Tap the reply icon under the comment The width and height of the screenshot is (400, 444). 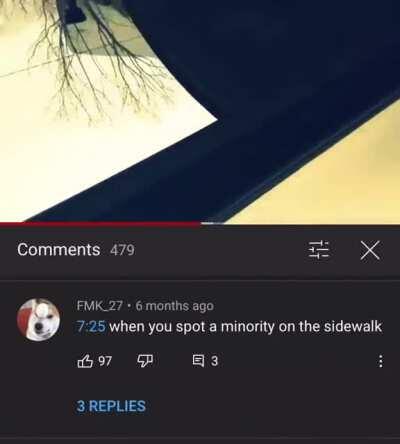[x=199, y=360]
